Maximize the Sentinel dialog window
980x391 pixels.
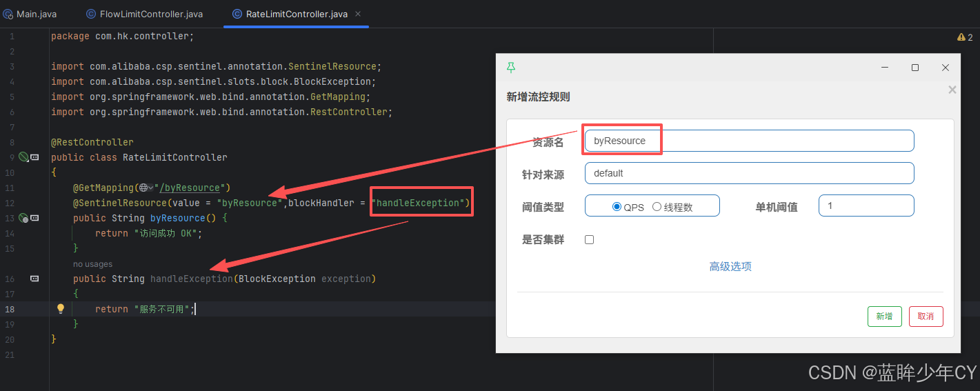915,68
